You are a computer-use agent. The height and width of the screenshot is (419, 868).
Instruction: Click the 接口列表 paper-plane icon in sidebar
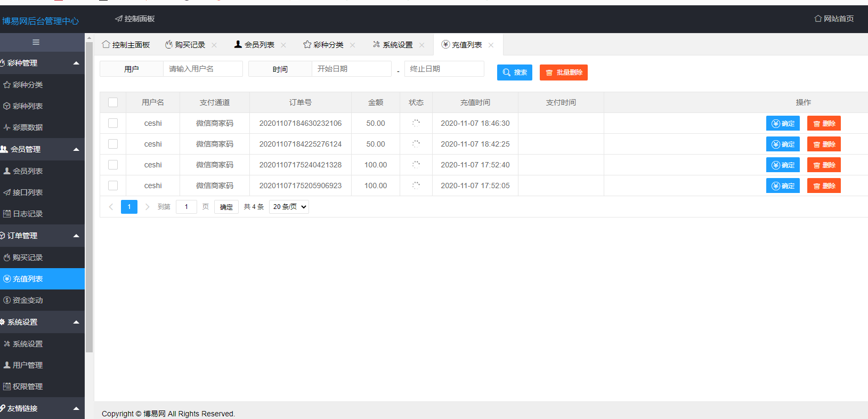pos(7,192)
